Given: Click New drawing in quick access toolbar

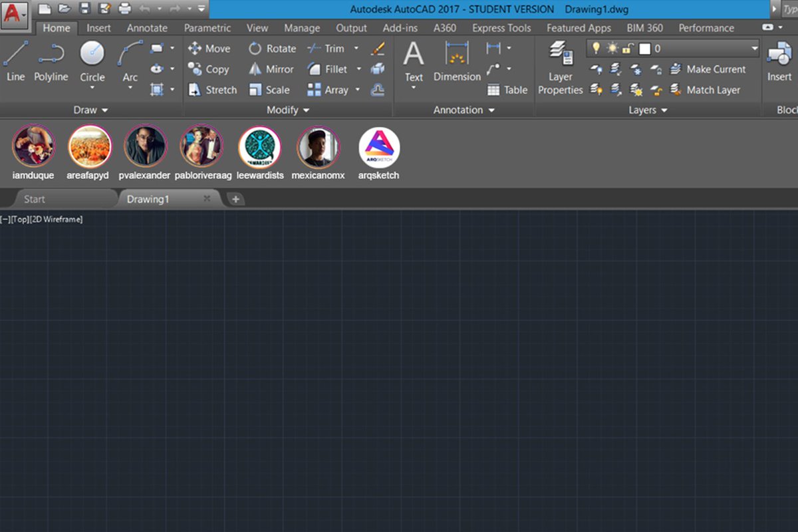Looking at the screenshot, I should pos(44,9).
